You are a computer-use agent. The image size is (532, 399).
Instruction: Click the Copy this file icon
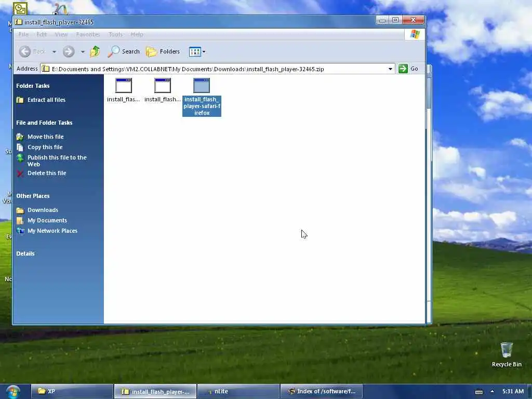tap(20, 147)
